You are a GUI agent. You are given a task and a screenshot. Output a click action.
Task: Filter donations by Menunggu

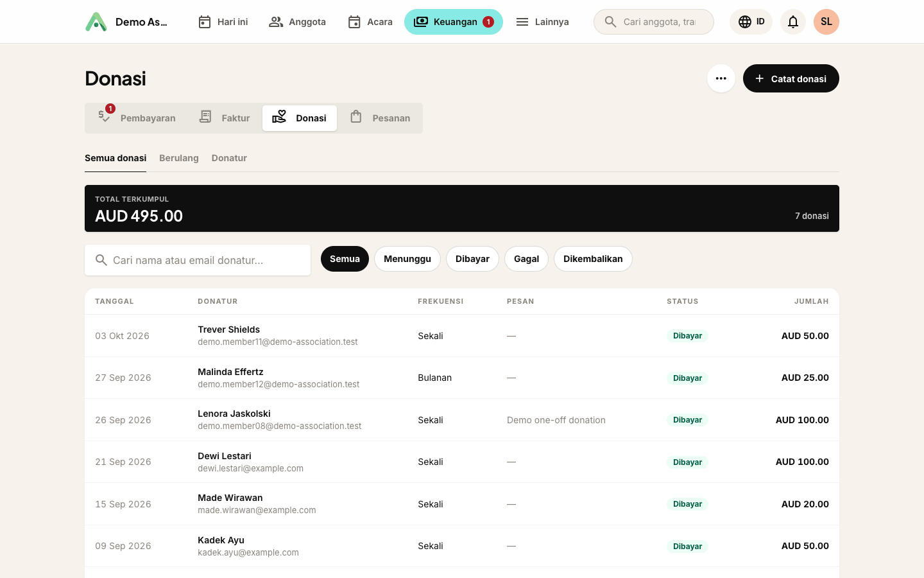click(x=407, y=259)
